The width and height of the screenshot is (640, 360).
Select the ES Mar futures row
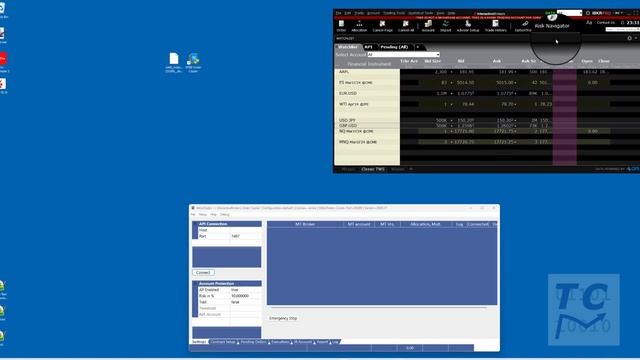[x=367, y=82]
